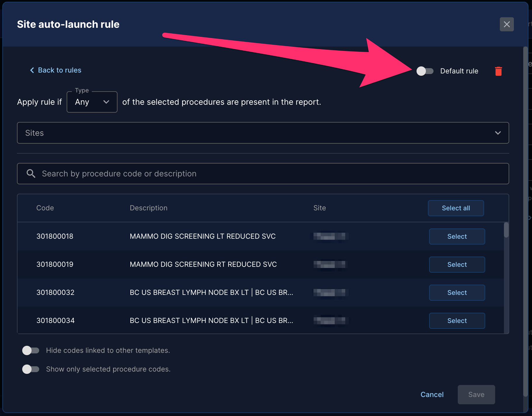This screenshot has height=416, width=532.
Task: Delete the rule with the red trash icon
Action: 498,71
